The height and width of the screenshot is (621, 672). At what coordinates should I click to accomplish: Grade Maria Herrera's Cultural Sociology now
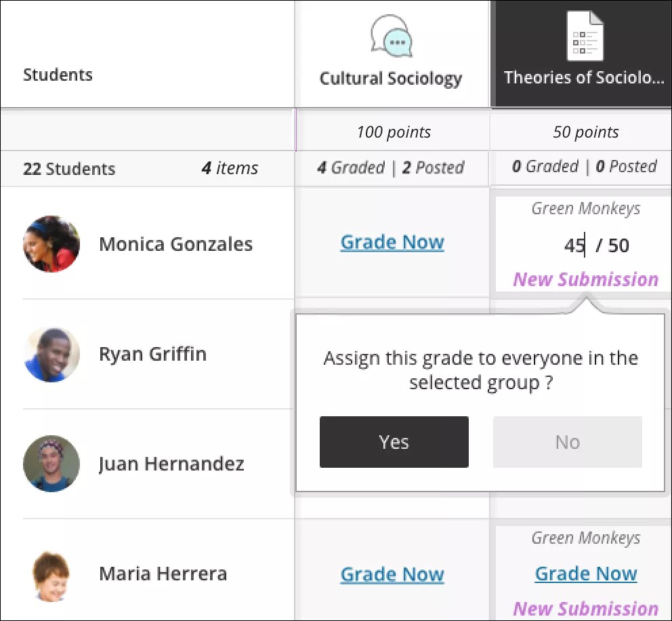[x=392, y=574]
